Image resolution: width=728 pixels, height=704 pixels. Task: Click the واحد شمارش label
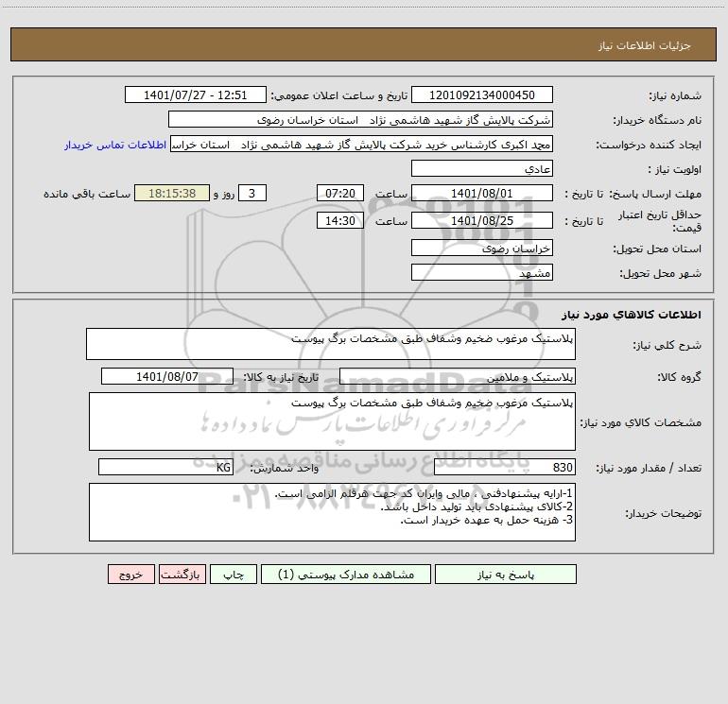coord(285,468)
